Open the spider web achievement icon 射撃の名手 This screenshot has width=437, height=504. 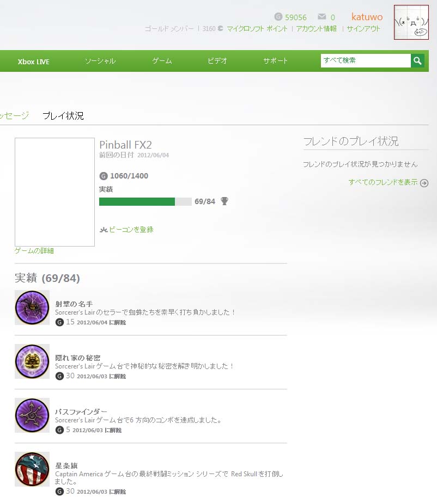point(32,308)
